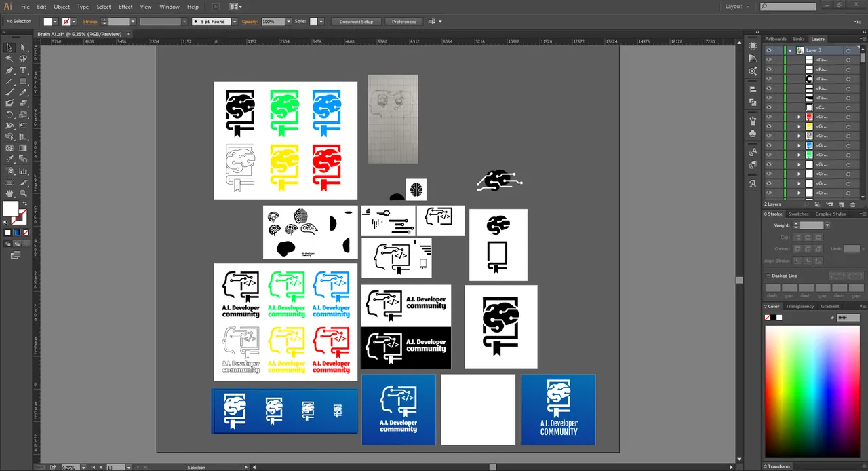This screenshot has height=471, width=868.
Task: Delete selection with Layers trash icon
Action: click(852, 204)
